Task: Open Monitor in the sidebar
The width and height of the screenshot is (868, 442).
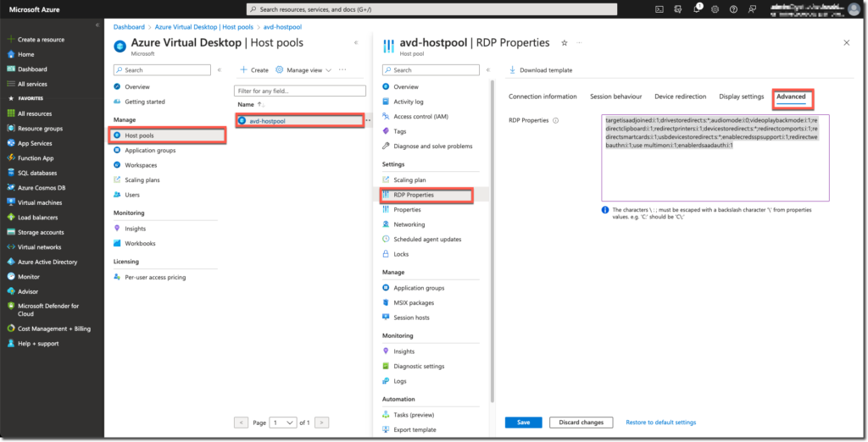Action: pos(28,277)
